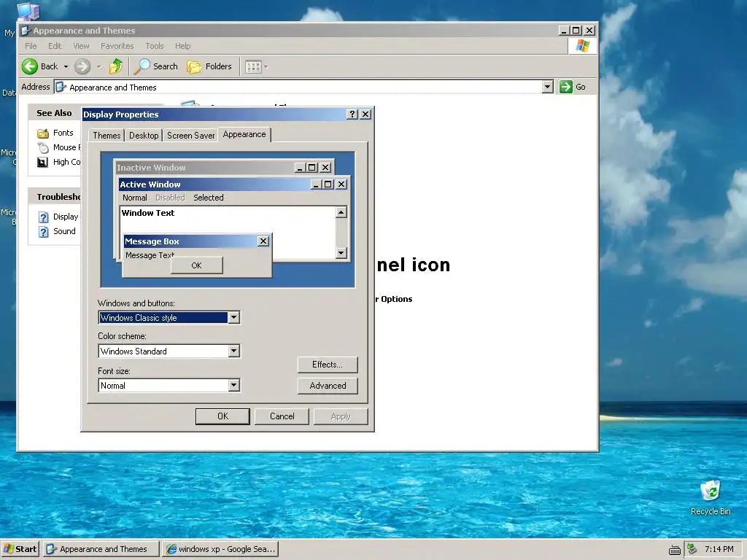The width and height of the screenshot is (747, 560).
Task: Click the Sound troubleshooter help icon
Action: pos(43,232)
